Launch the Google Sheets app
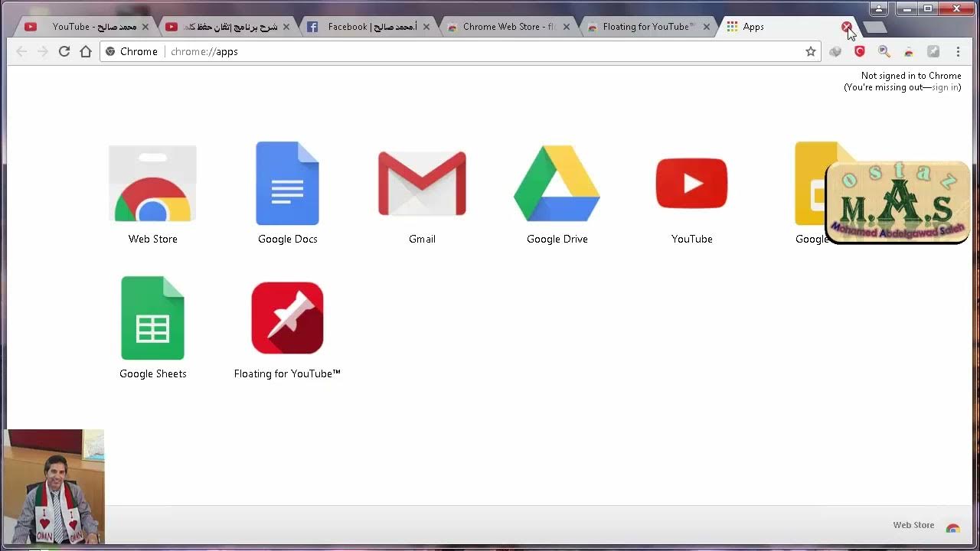Image resolution: width=980 pixels, height=551 pixels. (x=152, y=318)
